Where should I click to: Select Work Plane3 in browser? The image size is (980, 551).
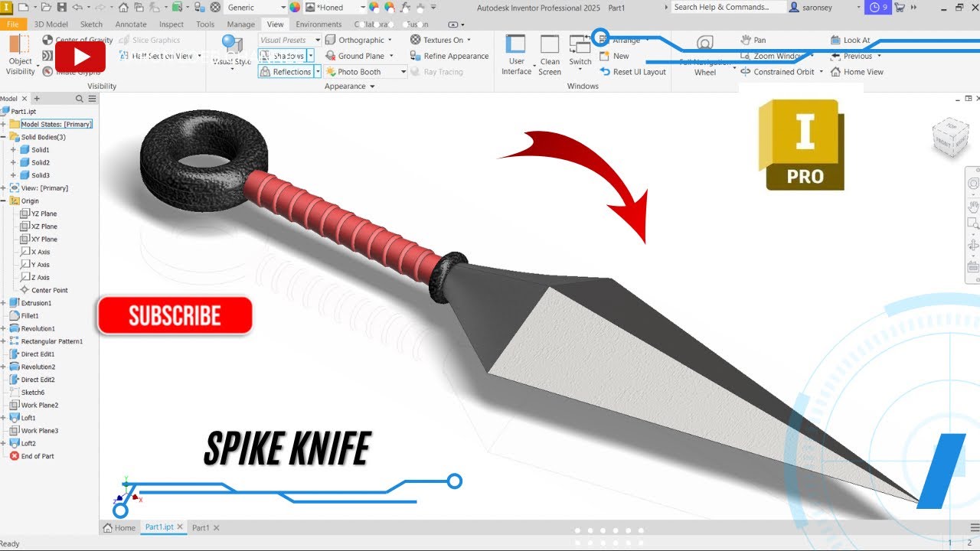(34, 431)
